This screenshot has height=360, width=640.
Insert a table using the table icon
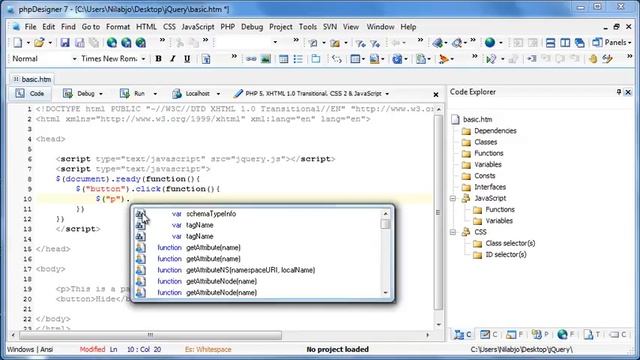[x=284, y=59]
